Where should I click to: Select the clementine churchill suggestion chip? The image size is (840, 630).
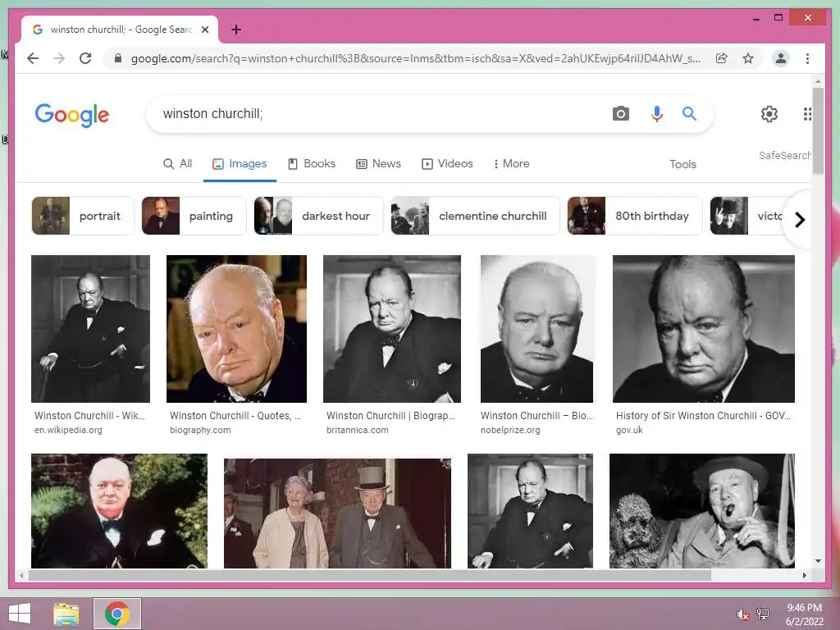pyautogui.click(x=475, y=216)
